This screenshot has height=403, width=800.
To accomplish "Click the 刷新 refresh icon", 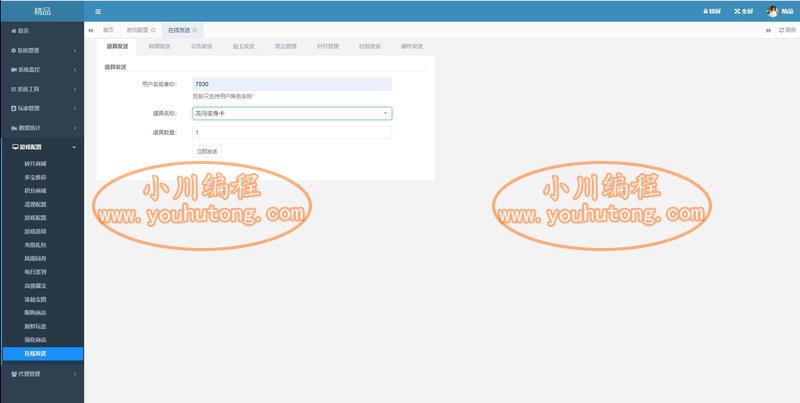I will click(x=781, y=31).
